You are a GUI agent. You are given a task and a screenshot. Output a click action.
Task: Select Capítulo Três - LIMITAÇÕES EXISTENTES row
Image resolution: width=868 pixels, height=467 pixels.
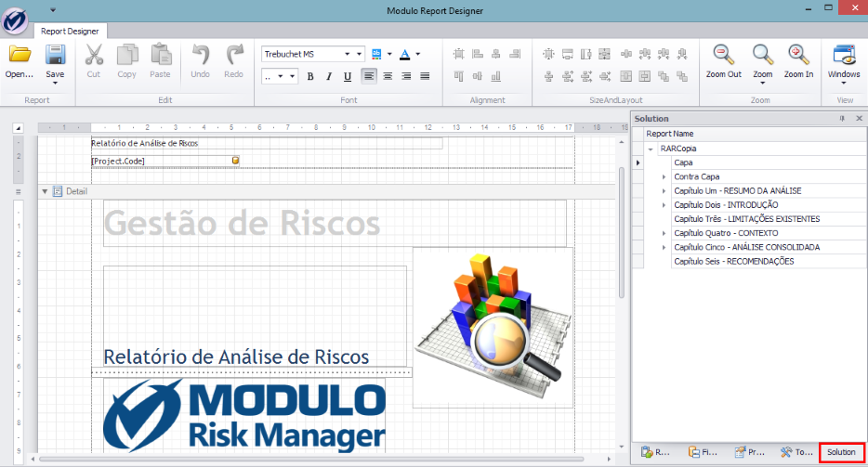(x=769, y=219)
